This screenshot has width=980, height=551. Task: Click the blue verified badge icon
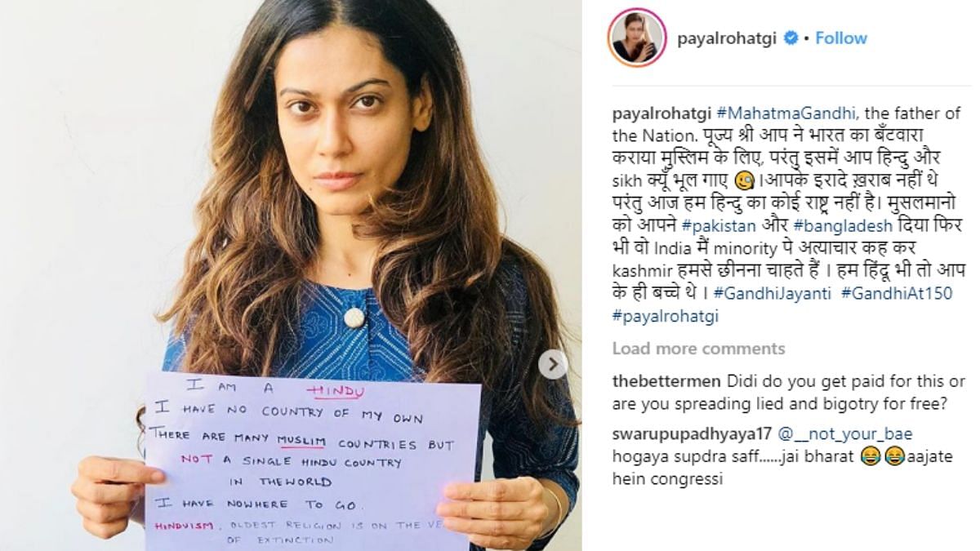[x=791, y=38]
